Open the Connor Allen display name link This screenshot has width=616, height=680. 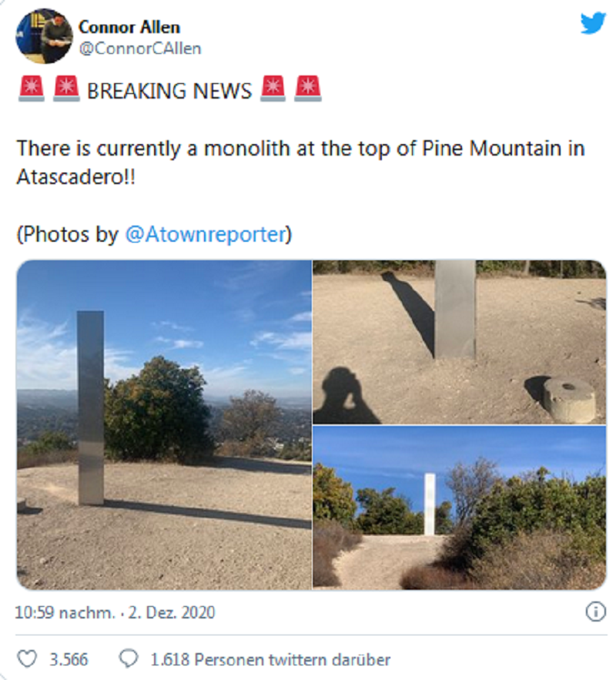(129, 28)
